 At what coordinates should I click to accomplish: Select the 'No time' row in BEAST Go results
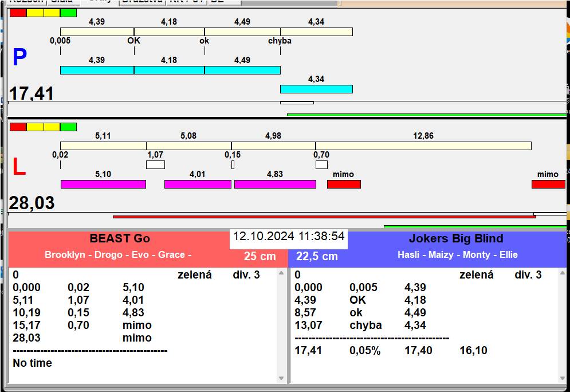tap(33, 363)
